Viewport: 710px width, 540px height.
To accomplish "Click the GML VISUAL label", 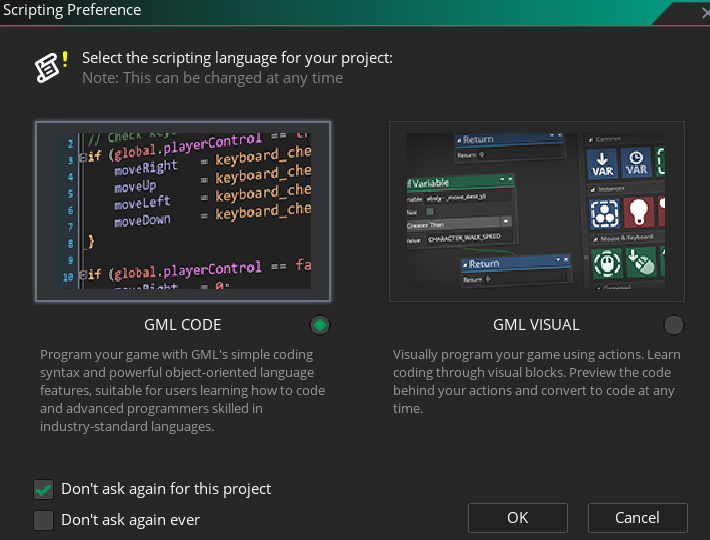I will pyautogui.click(x=536, y=325).
